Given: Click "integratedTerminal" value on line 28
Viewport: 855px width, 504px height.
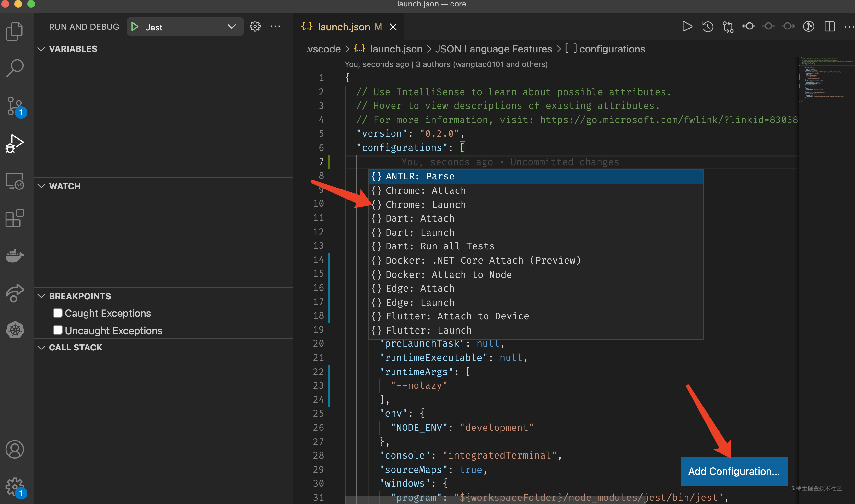Looking at the screenshot, I should tap(499, 455).
